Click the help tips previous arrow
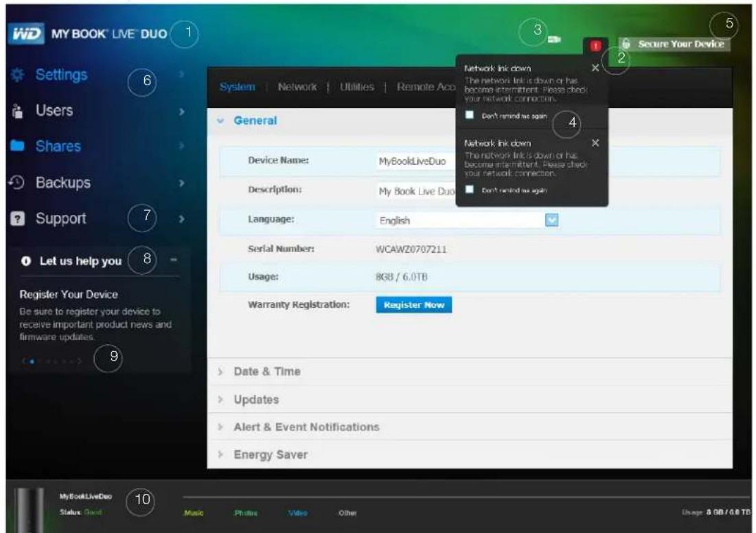 click(23, 361)
